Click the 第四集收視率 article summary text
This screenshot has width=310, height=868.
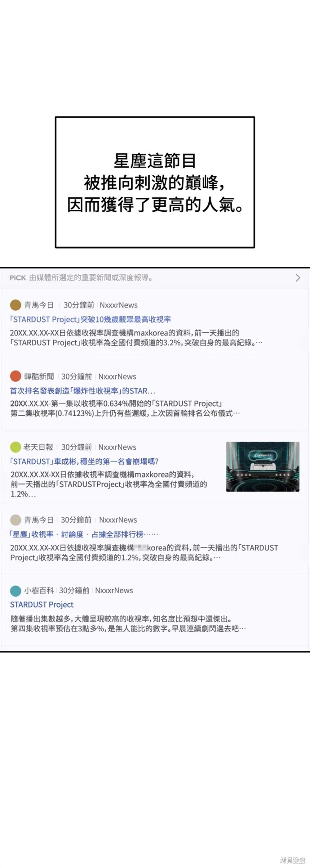click(128, 623)
